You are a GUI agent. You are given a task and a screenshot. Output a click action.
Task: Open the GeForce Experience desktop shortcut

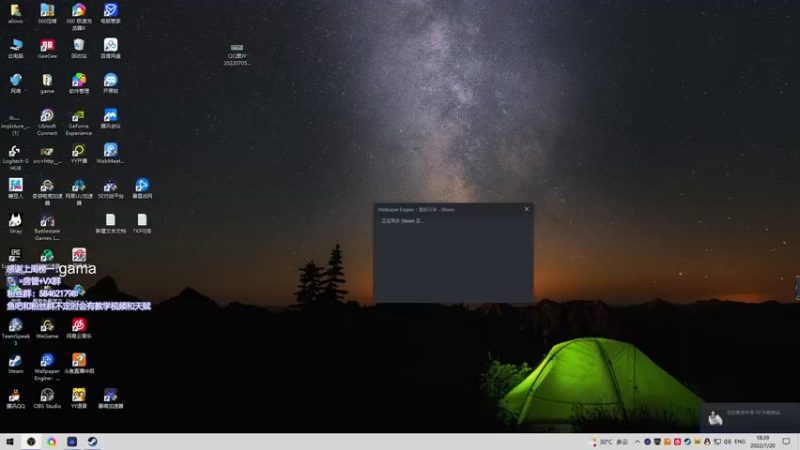point(79,122)
